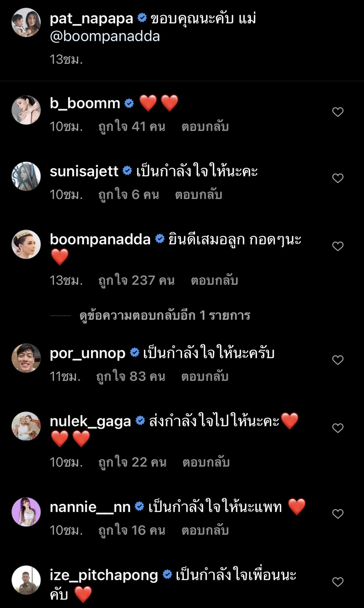The height and width of the screenshot is (608, 364).
Task: Like nannie__nn's comment
Action: [338, 514]
